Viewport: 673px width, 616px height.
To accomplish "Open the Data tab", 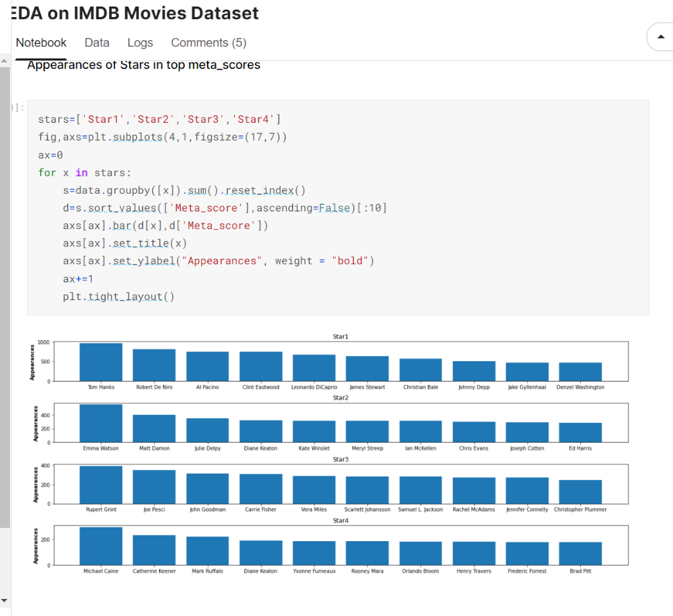I will pyautogui.click(x=97, y=42).
